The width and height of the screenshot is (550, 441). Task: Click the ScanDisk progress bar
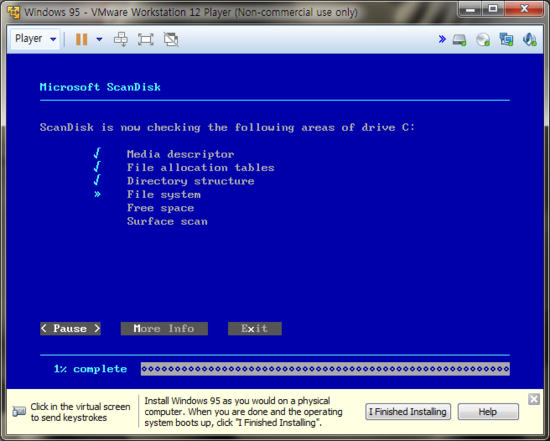pos(325,369)
